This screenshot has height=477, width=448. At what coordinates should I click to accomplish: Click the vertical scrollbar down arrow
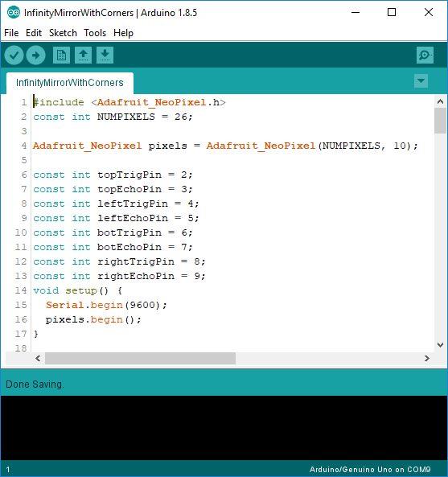point(440,344)
